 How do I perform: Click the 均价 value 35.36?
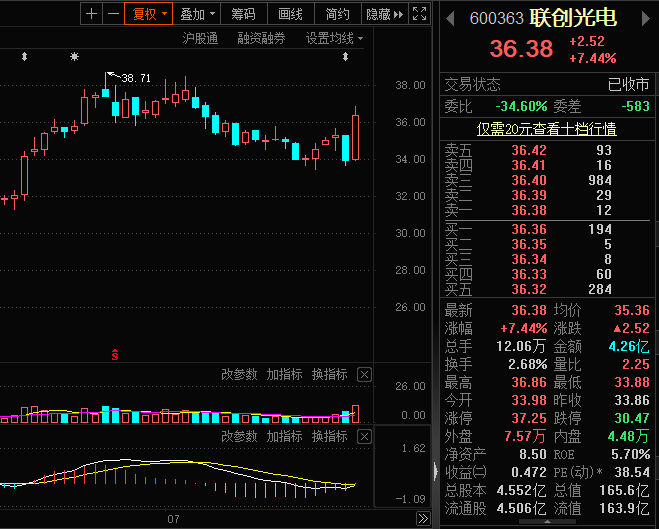632,310
